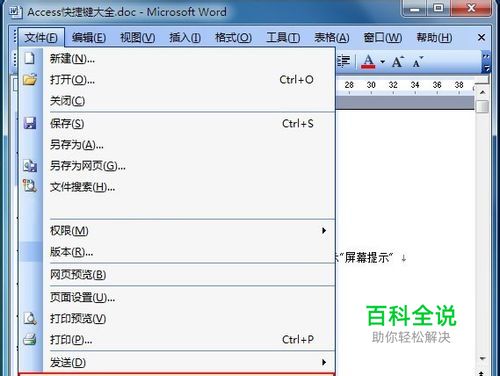The width and height of the screenshot is (500, 376).
Task: Choose 新建(N)... from File menu
Action: 177,59
